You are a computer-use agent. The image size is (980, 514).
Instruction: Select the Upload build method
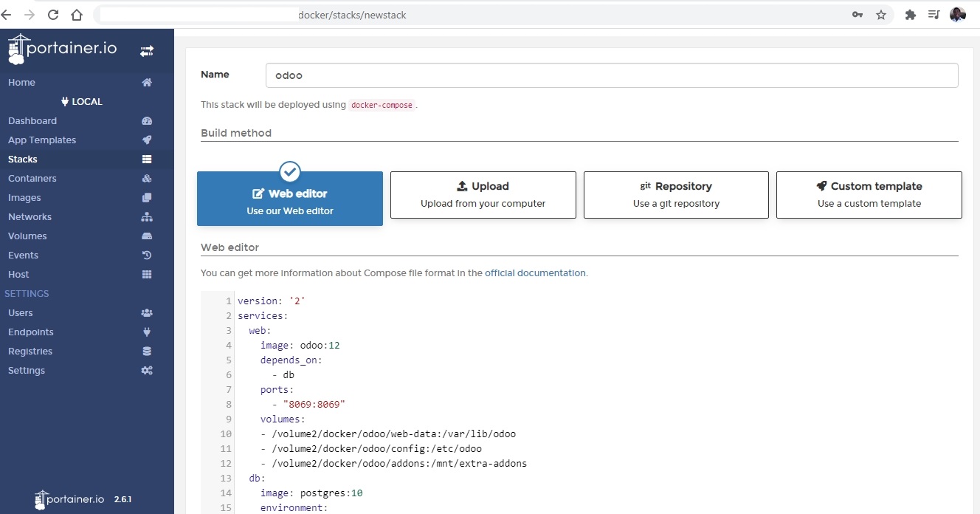pyautogui.click(x=483, y=195)
